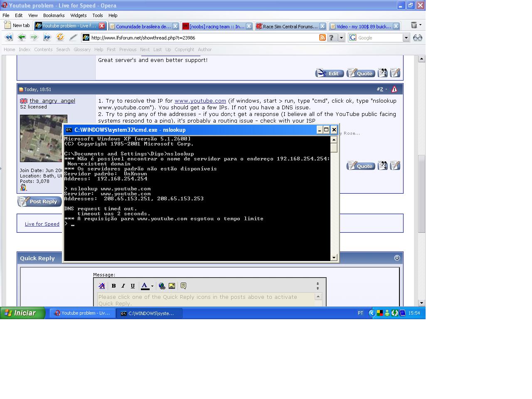The height and width of the screenshot is (399, 532).
Task: Click the editor size adjust arrows
Action: [318, 286]
